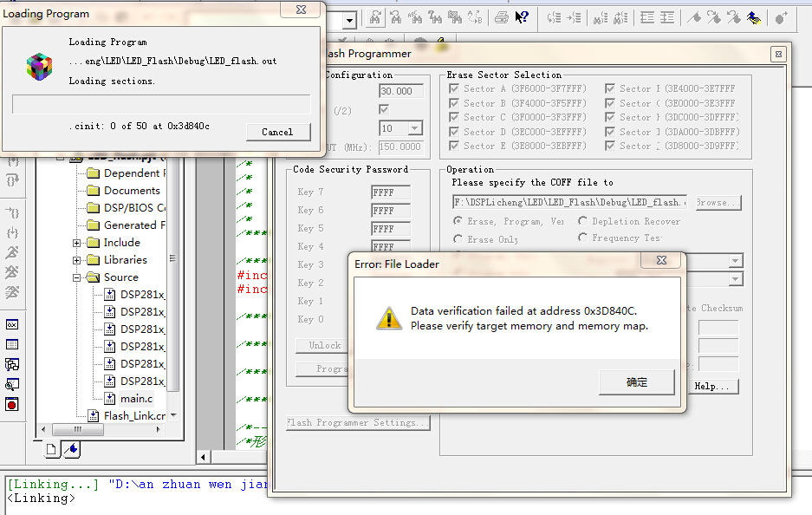Viewport: 812px width, 515px height.
Task: Switch to the Bookmarks tab in project pane
Action: coord(71,449)
